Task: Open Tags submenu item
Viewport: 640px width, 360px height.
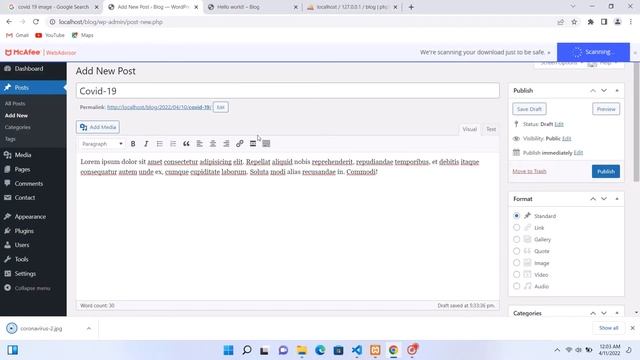Action: tap(10, 139)
